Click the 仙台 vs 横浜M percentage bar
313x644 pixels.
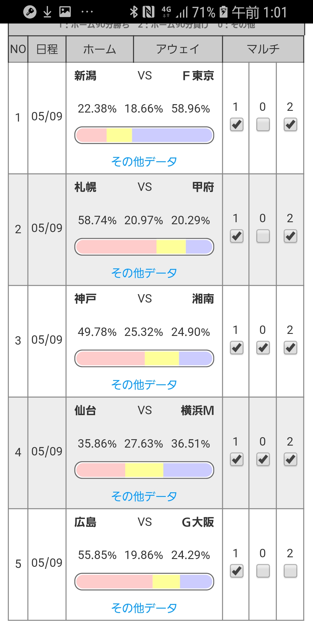[144, 470]
